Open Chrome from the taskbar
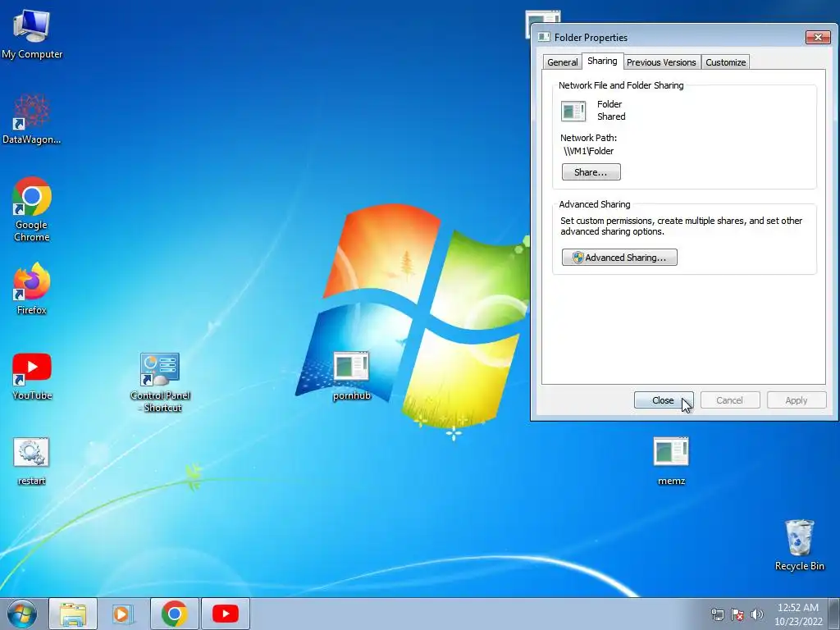 click(x=174, y=614)
